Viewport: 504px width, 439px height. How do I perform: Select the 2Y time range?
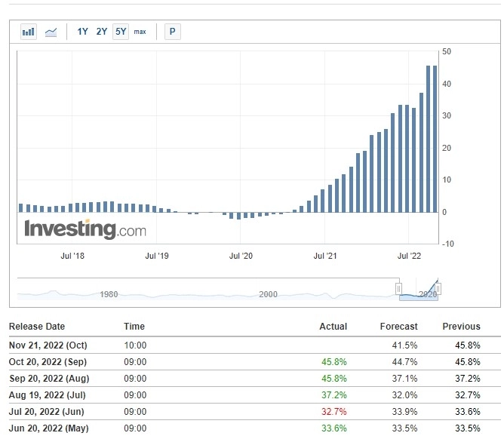coord(102,32)
